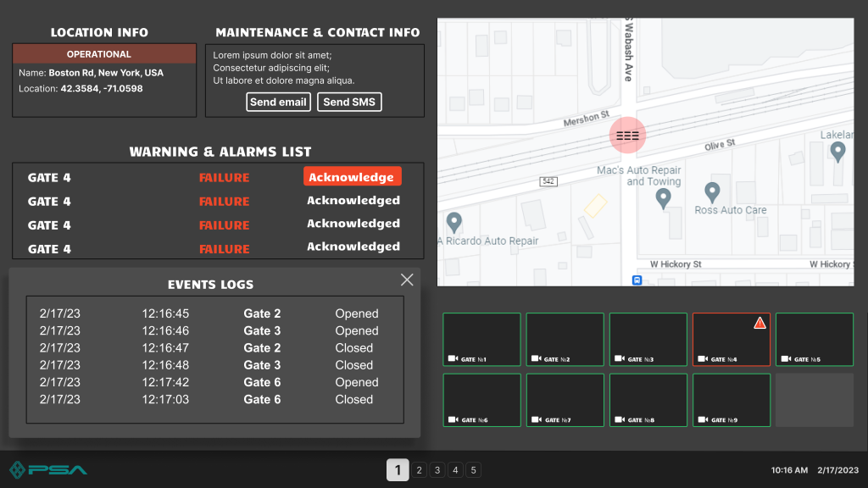Open Gate №6 camera feed
The image size is (868, 488).
[x=481, y=400]
